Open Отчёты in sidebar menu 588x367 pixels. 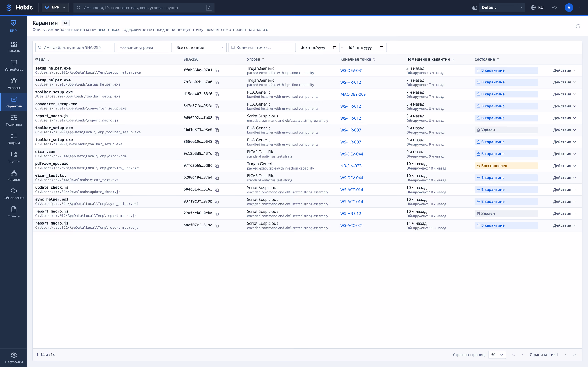14,212
